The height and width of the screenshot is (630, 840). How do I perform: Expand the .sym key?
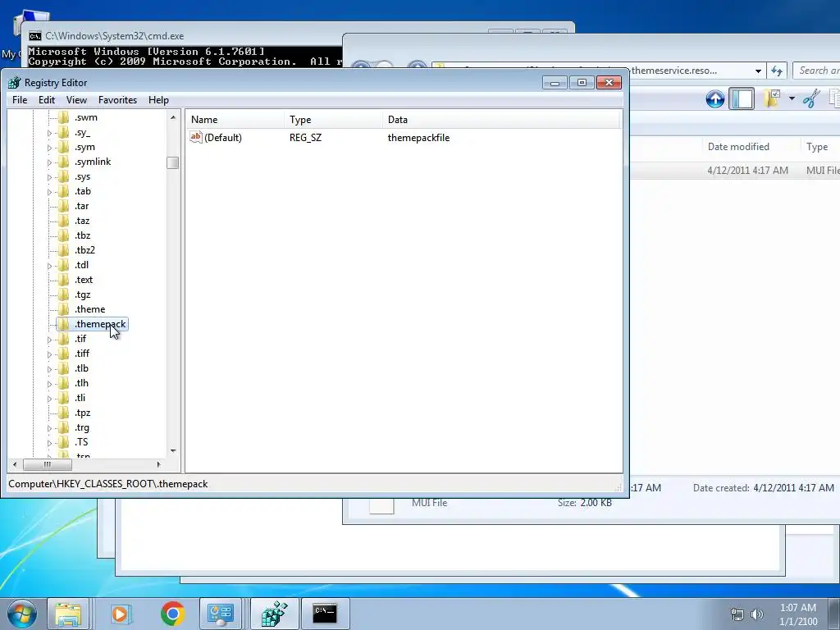[49, 148]
